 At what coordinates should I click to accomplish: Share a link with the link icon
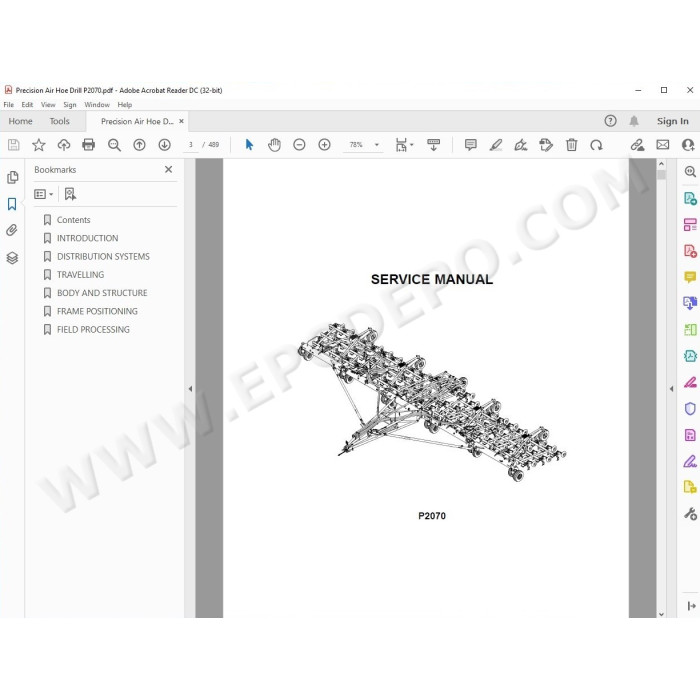click(x=638, y=145)
